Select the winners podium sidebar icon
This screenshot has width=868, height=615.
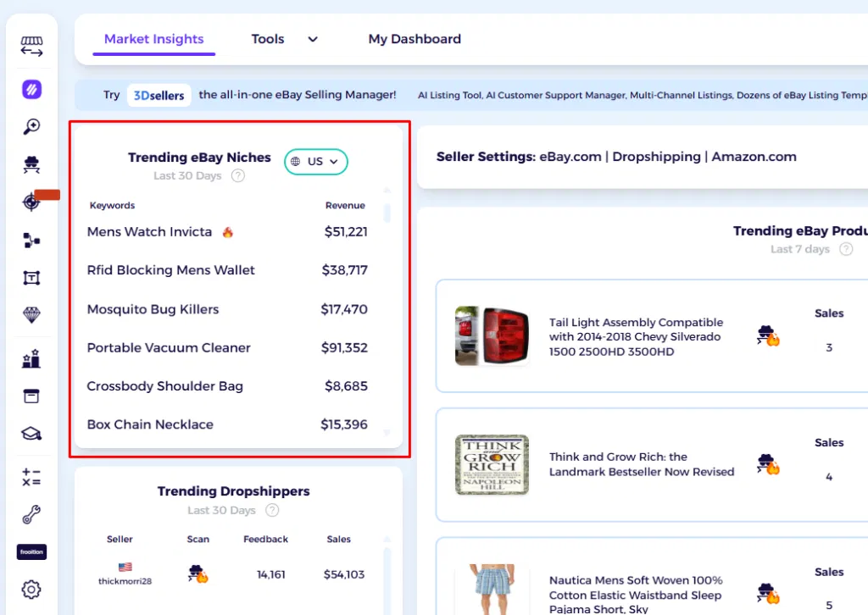point(31,357)
